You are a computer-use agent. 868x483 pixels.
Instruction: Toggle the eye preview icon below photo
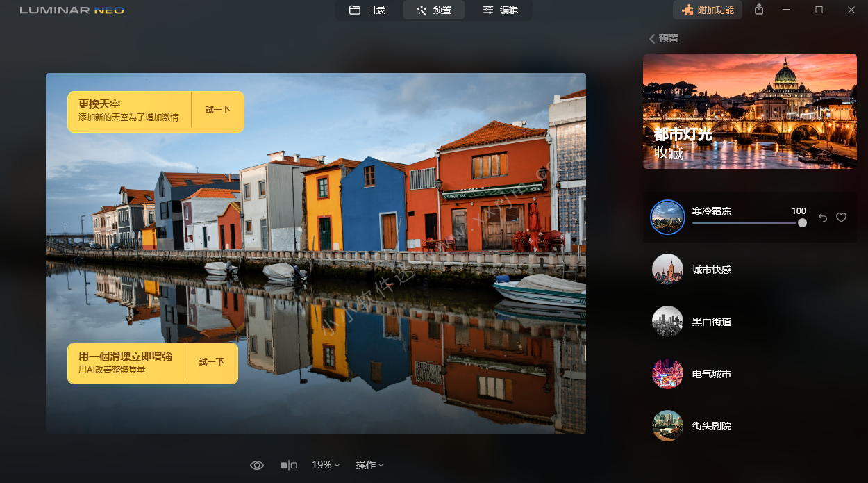tap(257, 465)
